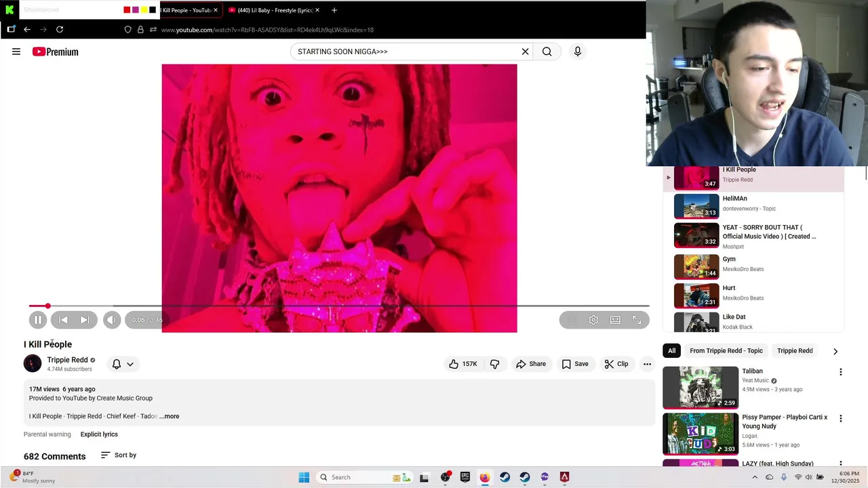Show hidden system tray icons

coord(755,477)
